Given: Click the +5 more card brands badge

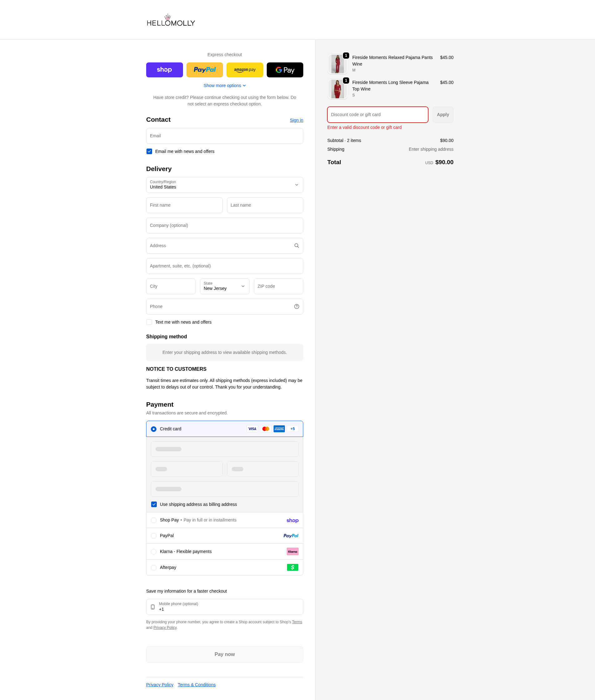Looking at the screenshot, I should 292,429.
